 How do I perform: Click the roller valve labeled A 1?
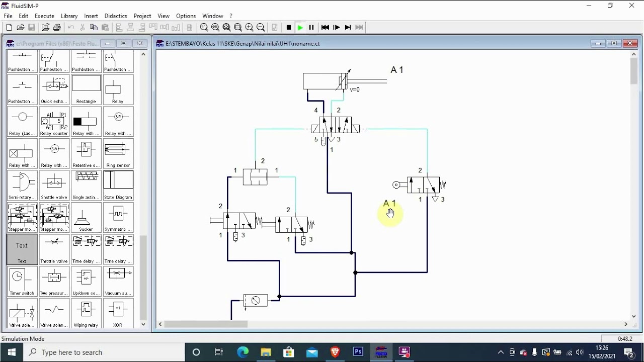[421, 185]
